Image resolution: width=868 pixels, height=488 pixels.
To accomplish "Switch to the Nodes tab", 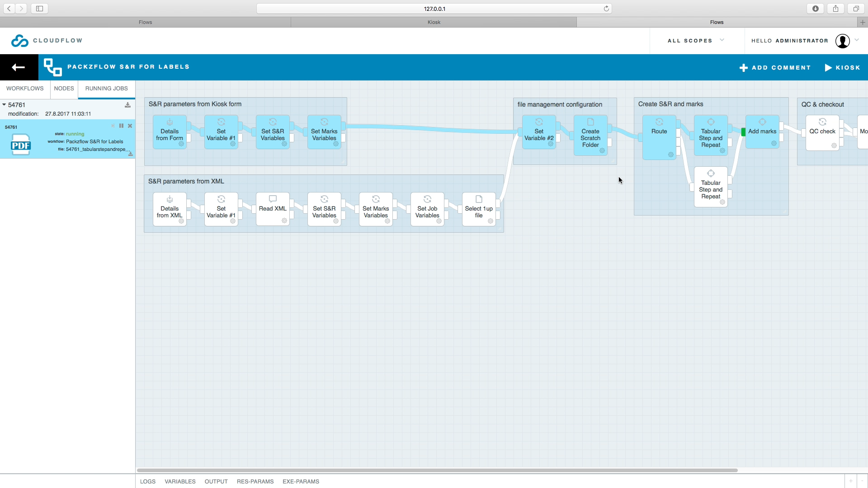I will point(64,88).
